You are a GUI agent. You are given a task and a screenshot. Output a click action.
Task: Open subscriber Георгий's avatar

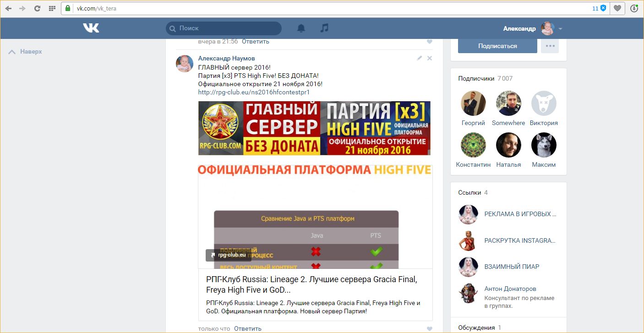tap(473, 103)
